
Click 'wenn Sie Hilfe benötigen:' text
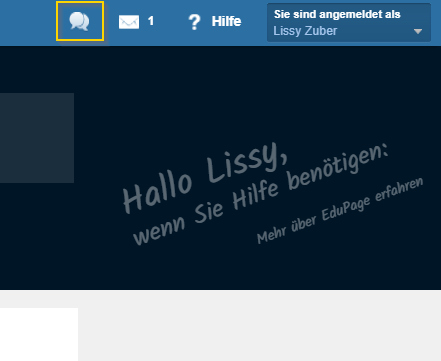point(260,194)
